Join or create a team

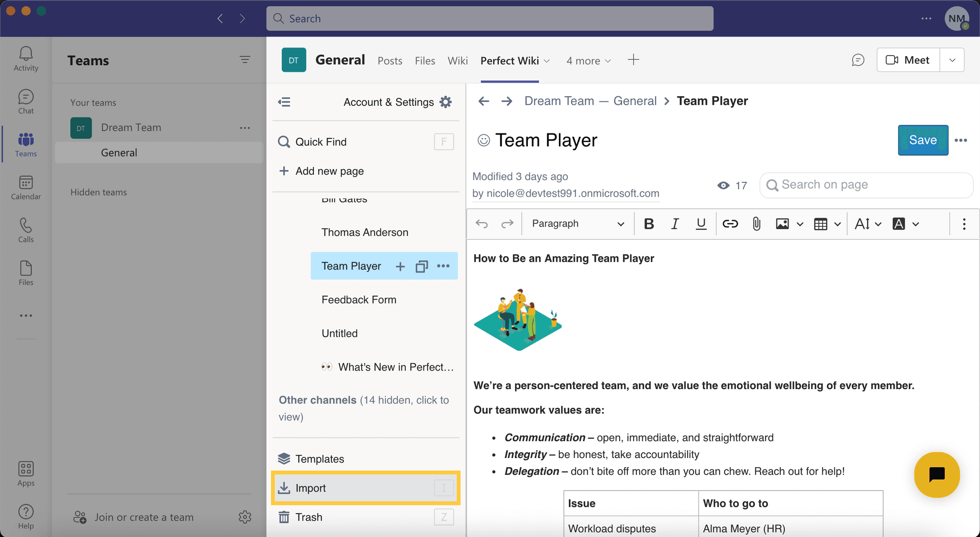click(144, 517)
